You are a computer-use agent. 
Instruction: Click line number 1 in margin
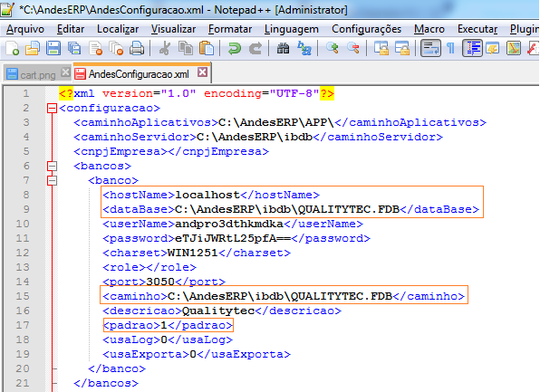26,93
